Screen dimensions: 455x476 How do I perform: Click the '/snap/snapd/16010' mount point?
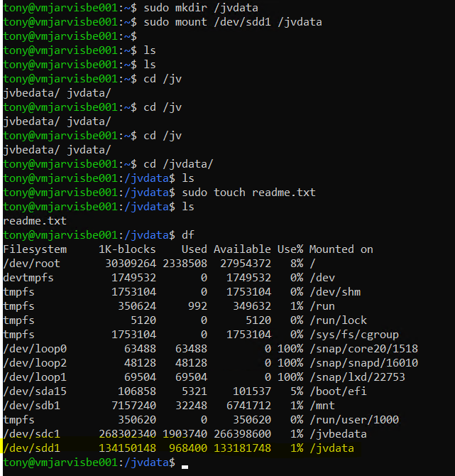(x=363, y=363)
